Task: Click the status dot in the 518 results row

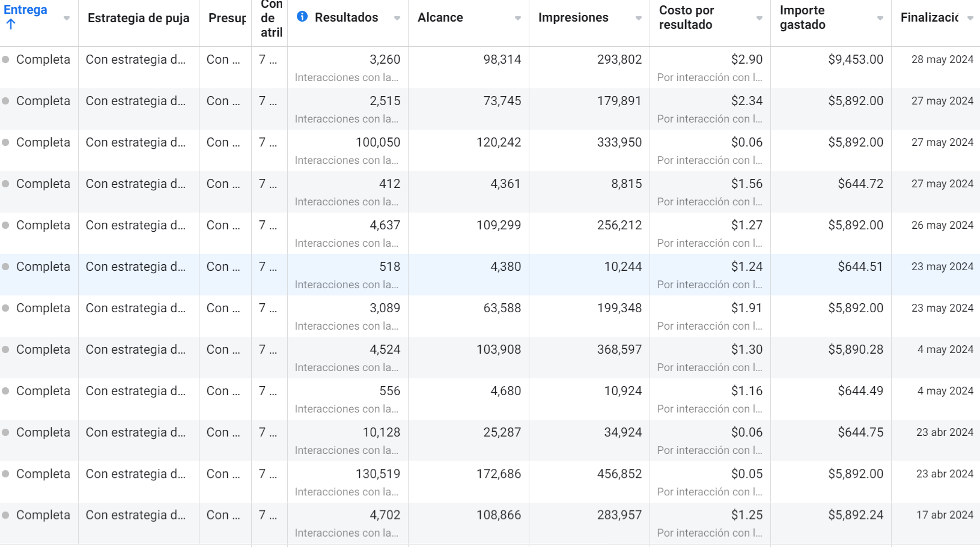Action: [x=6, y=267]
